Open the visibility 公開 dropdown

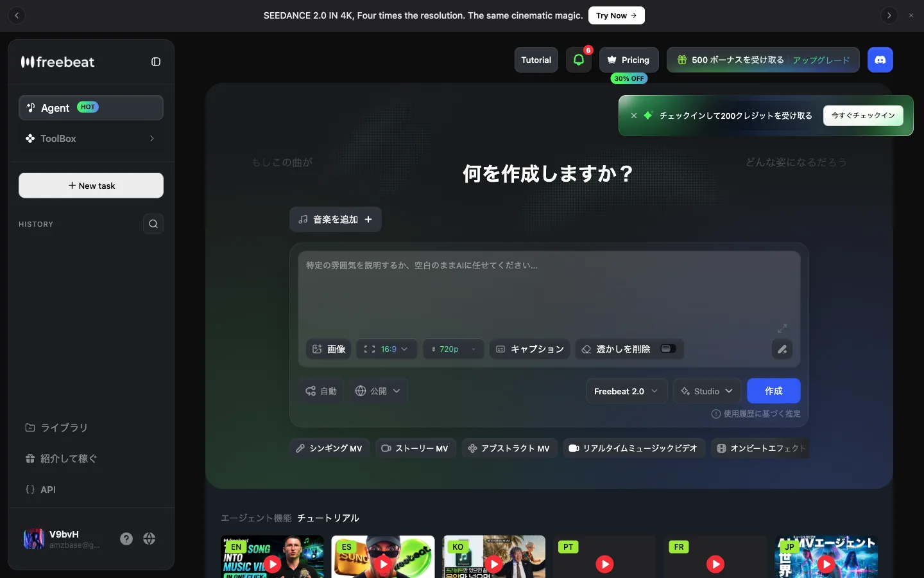click(378, 391)
